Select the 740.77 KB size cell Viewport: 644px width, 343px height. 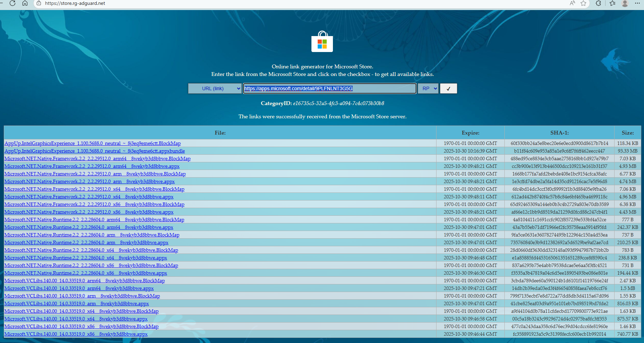tap(628, 334)
